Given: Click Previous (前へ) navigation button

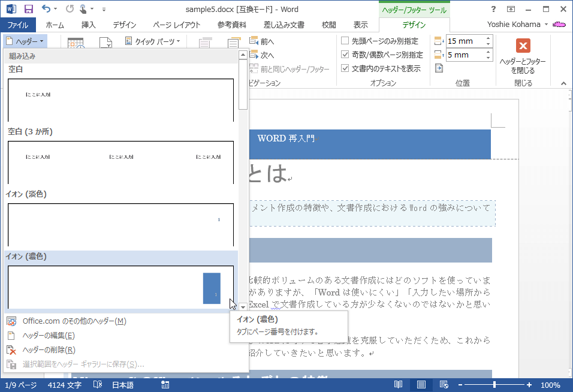Looking at the screenshot, I should tap(262, 41).
